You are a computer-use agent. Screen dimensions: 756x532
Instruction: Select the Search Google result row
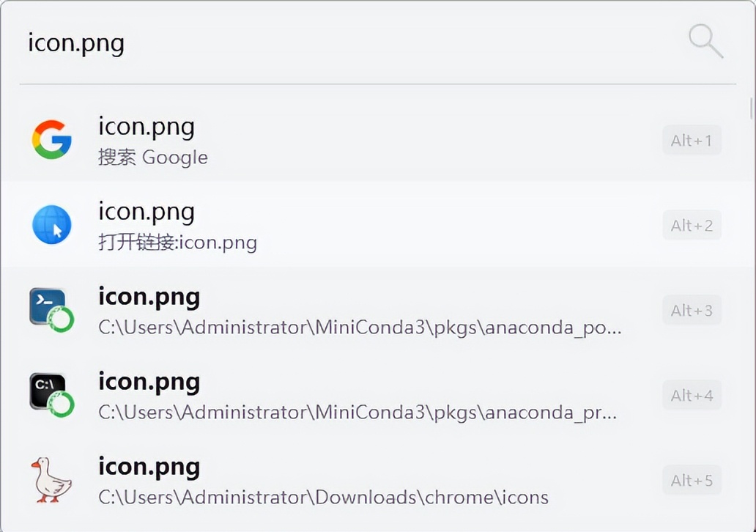coord(366,139)
